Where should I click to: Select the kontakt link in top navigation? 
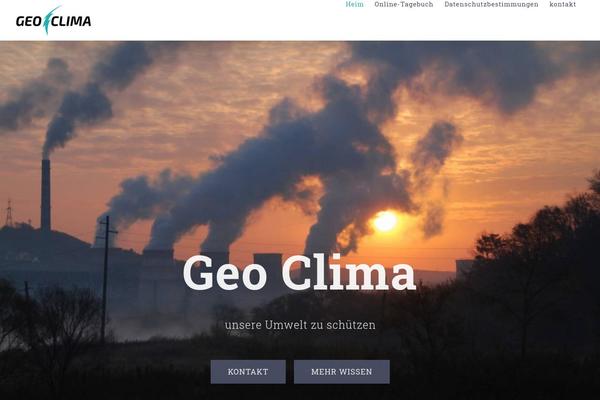[x=562, y=4]
